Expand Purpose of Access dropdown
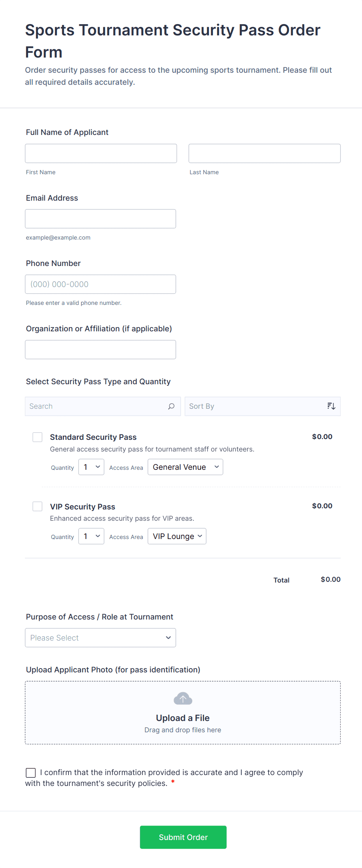 [100, 638]
